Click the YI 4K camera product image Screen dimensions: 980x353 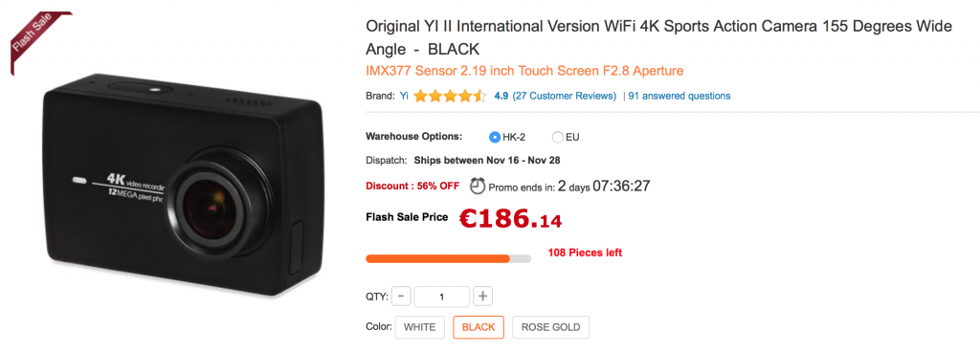click(185, 185)
